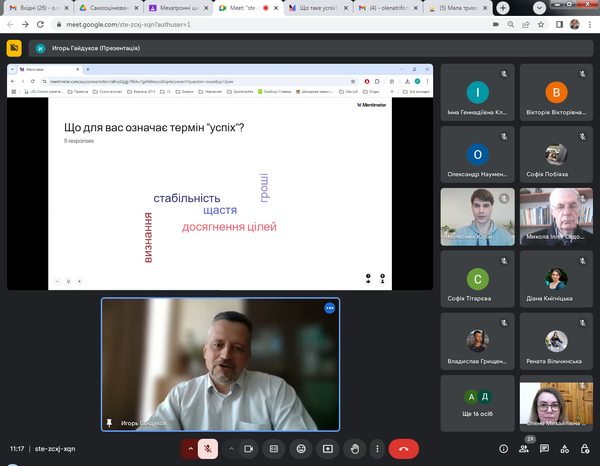Open chat with everyone icon
600x466 pixels.
point(543,449)
